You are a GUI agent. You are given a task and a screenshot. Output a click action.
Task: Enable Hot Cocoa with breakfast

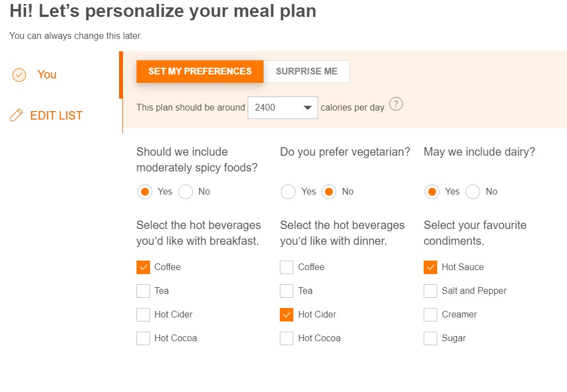click(x=143, y=338)
